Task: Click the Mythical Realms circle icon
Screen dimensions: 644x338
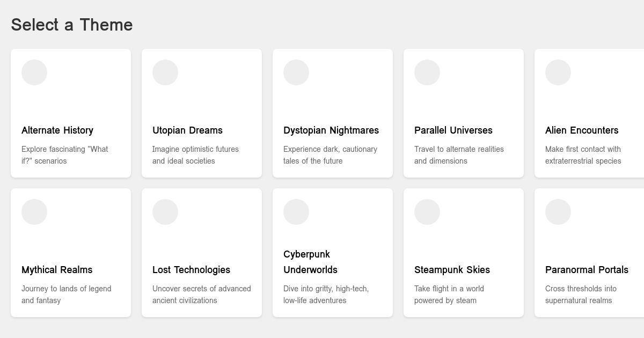Action: tap(34, 211)
